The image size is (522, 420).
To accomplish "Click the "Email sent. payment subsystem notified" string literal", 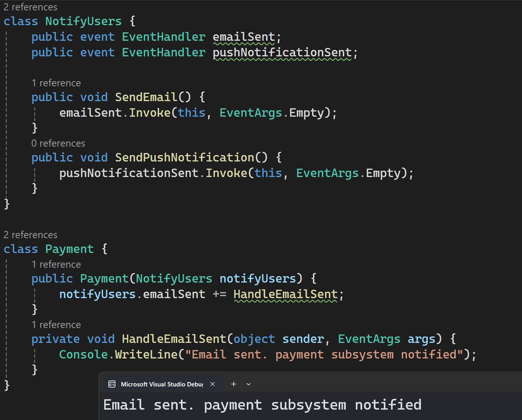I will 324,354.
